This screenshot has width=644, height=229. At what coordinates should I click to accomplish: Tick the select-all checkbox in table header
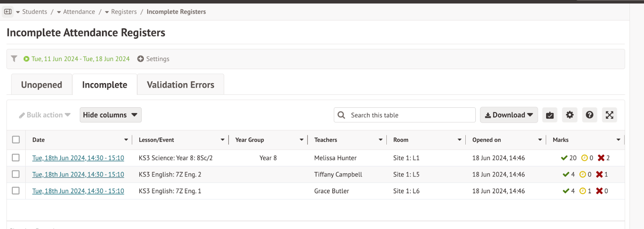(16, 139)
